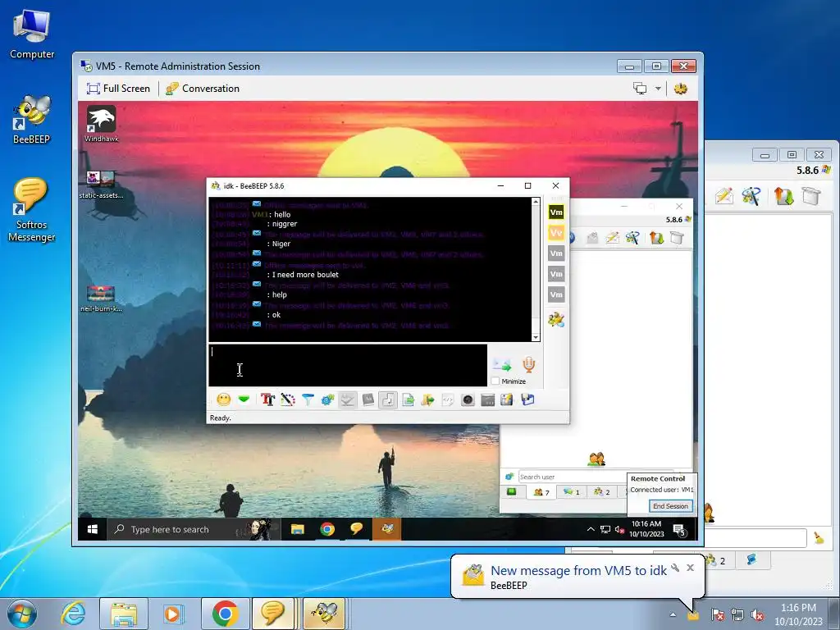Open Conversation in remote session toolbar
840x630 pixels.
[203, 89]
